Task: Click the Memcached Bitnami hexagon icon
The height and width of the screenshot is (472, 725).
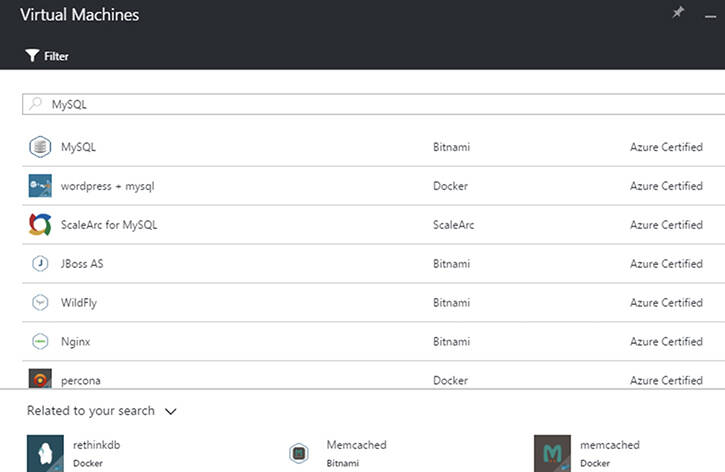Action: click(x=299, y=453)
